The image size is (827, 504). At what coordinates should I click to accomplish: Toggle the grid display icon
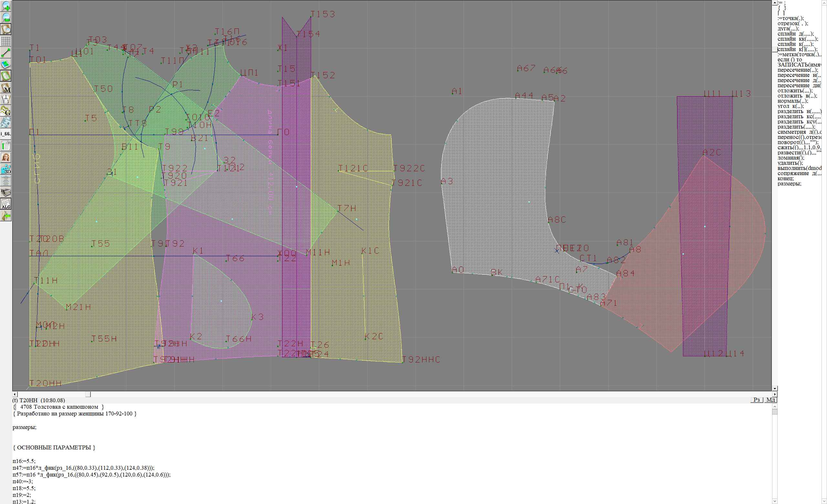(6, 41)
